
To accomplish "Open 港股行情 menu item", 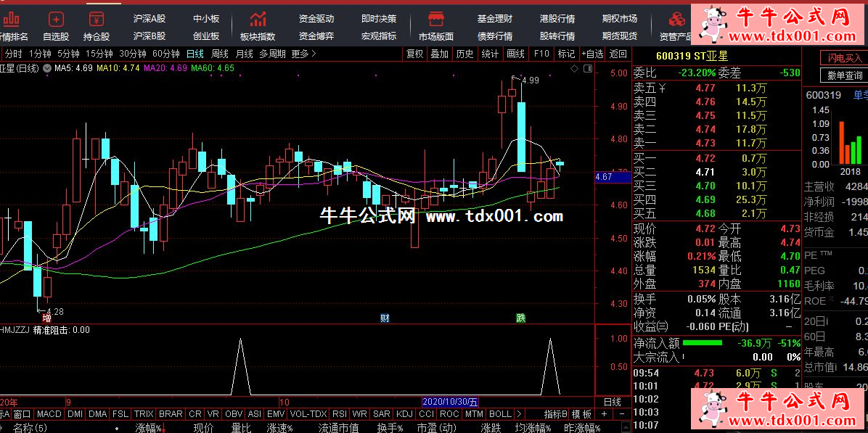I will point(557,18).
